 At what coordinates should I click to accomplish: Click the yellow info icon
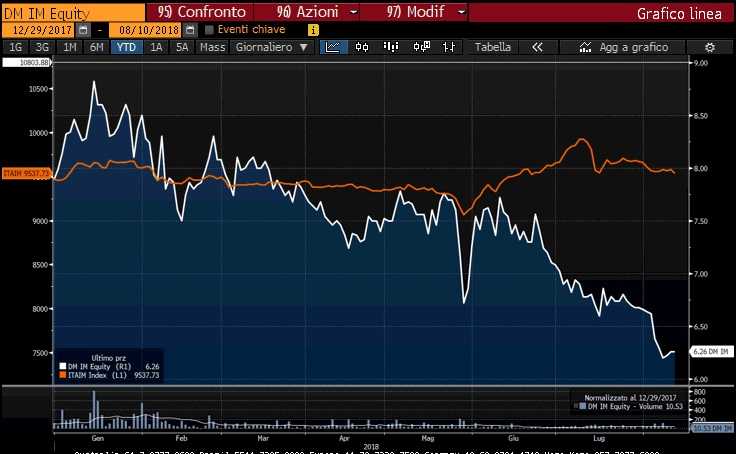313,30
